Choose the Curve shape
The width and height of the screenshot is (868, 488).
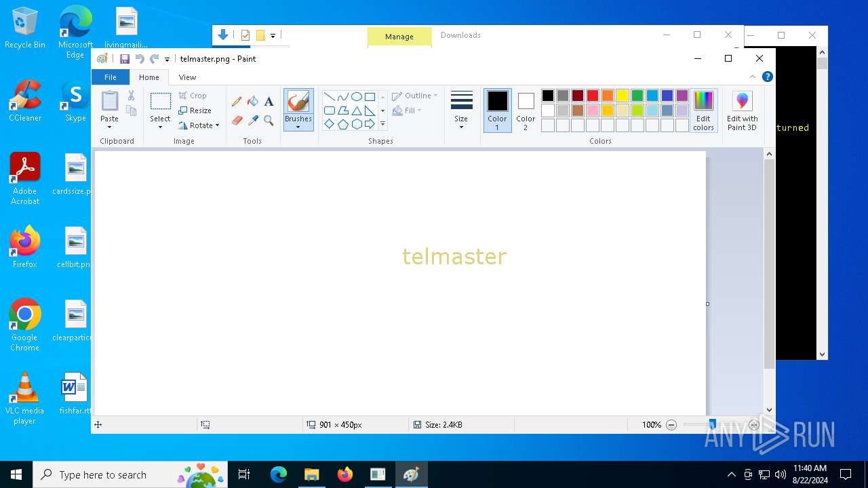pyautogui.click(x=343, y=96)
